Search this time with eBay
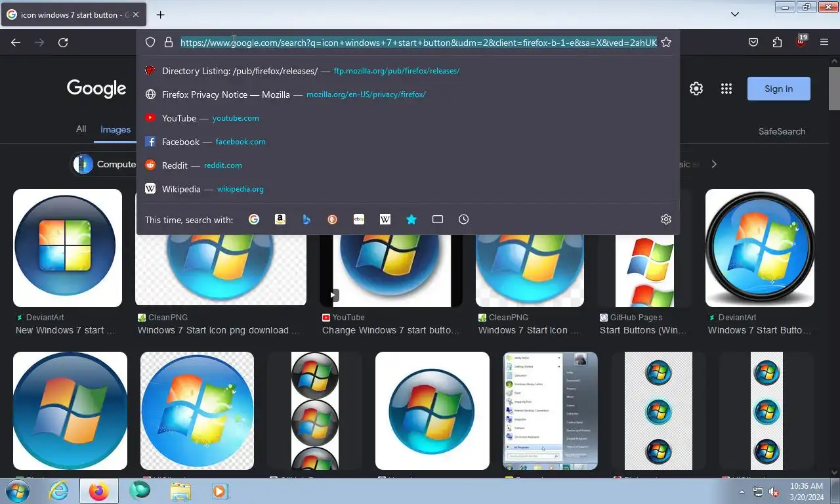The image size is (840, 504). tap(359, 219)
